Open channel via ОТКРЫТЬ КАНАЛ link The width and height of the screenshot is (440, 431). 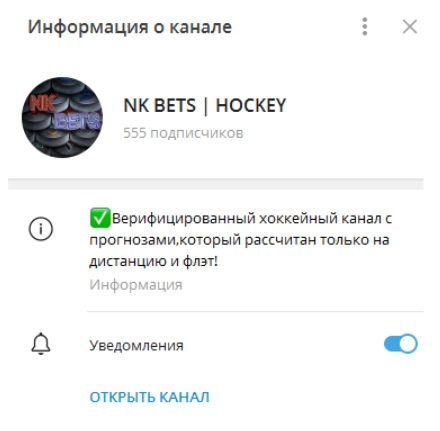click(149, 397)
